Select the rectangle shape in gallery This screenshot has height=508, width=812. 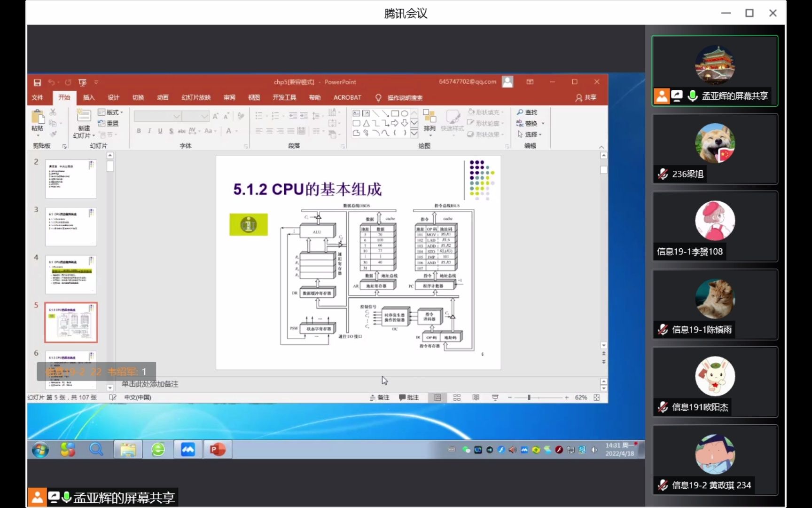coord(395,113)
